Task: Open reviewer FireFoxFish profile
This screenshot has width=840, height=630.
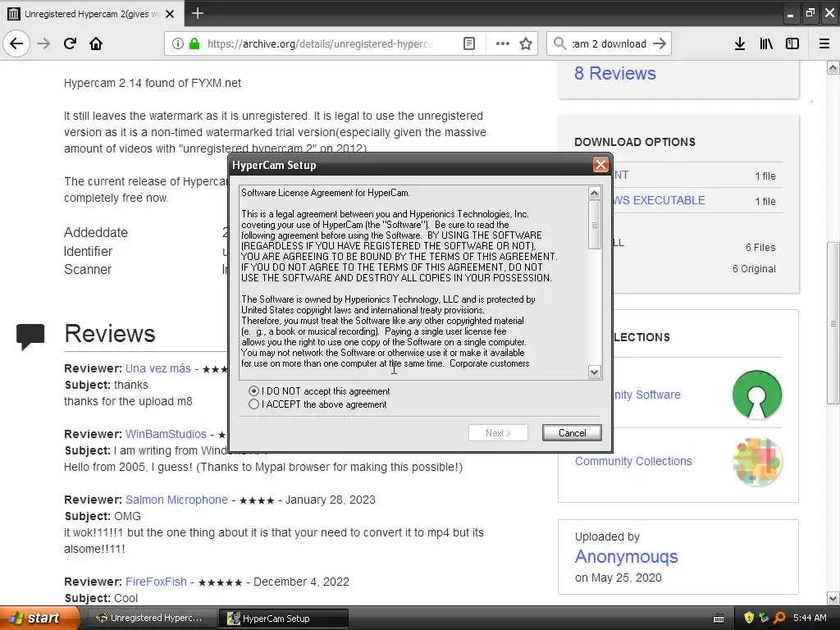Action: [156, 582]
